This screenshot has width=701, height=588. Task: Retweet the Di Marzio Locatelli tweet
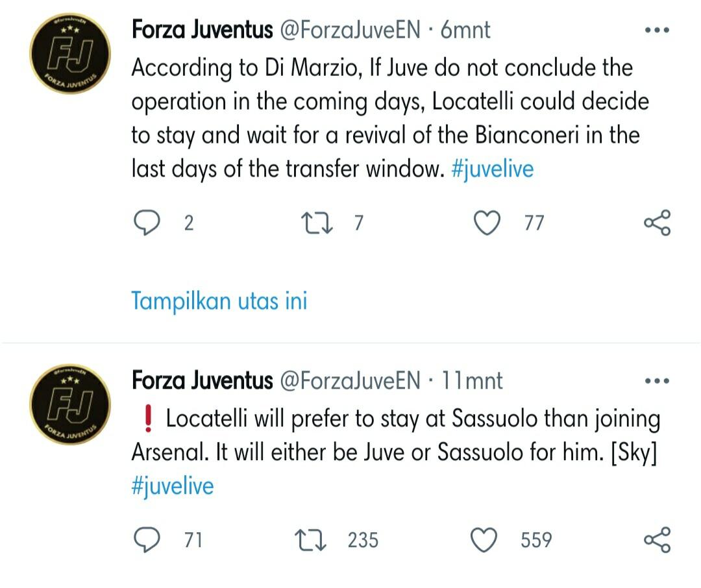click(x=318, y=223)
